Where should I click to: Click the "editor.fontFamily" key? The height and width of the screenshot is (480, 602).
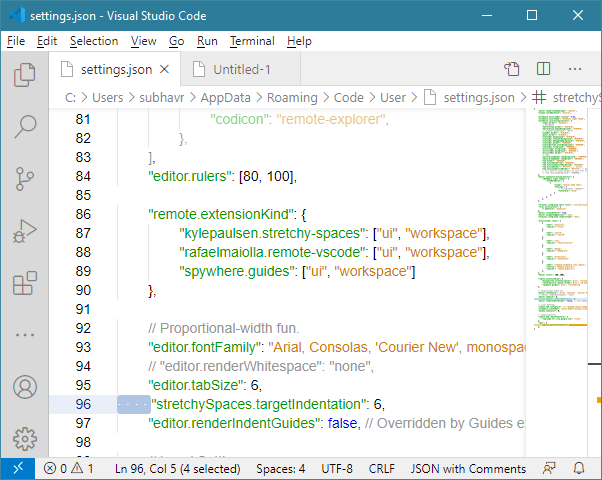205,347
